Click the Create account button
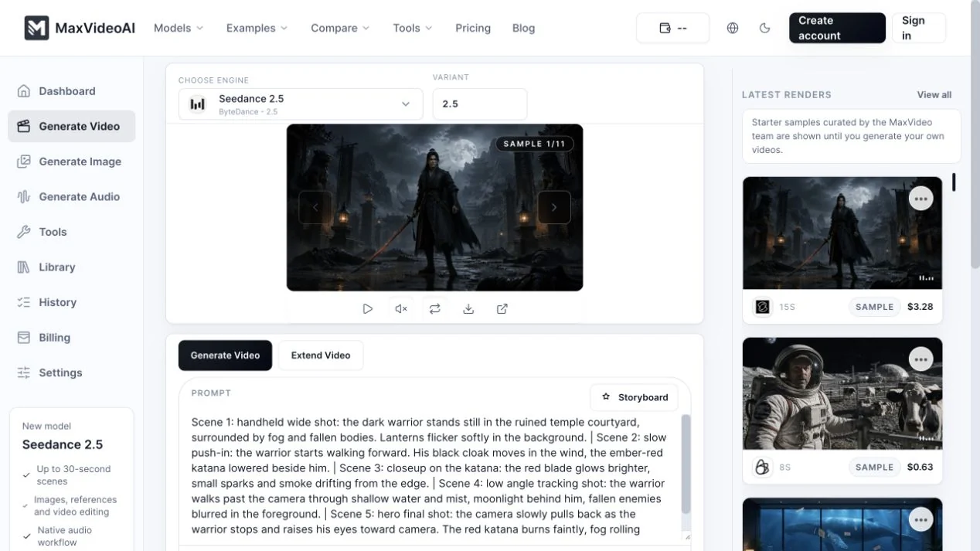980x551 pixels. [837, 28]
